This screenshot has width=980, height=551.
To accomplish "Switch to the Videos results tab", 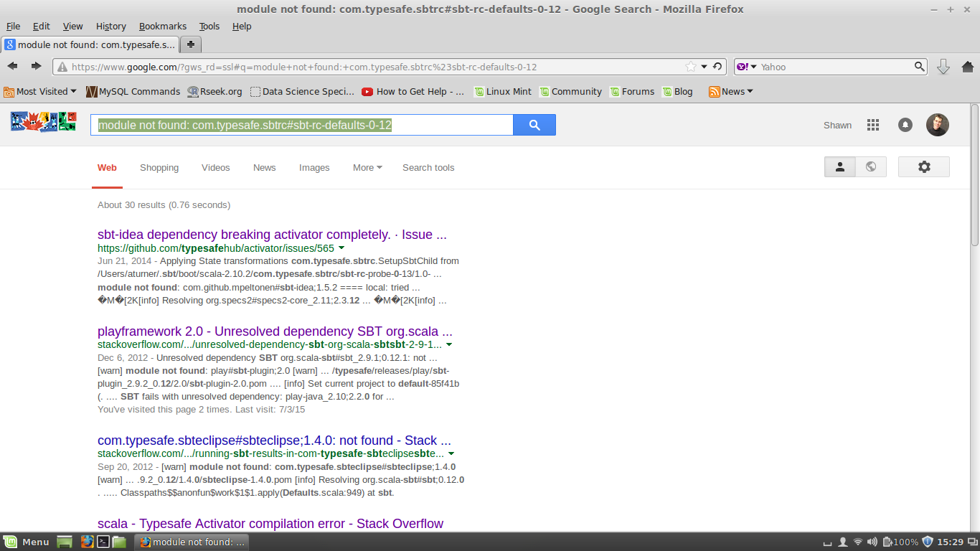I will tap(216, 167).
